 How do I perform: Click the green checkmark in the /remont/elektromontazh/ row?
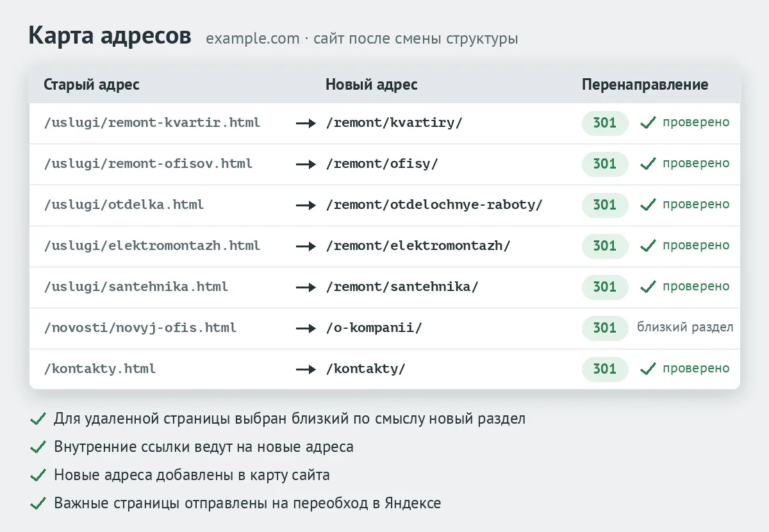[648, 246]
